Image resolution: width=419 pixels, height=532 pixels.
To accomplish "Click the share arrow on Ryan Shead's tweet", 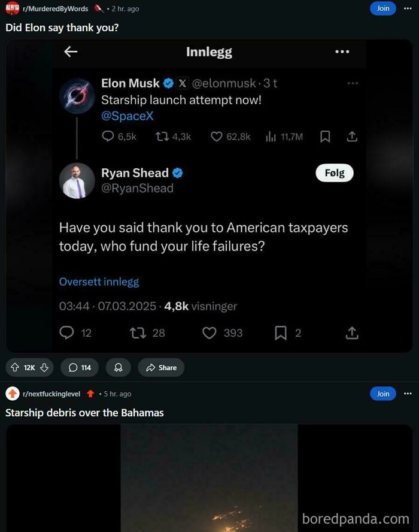I will pyautogui.click(x=352, y=332).
